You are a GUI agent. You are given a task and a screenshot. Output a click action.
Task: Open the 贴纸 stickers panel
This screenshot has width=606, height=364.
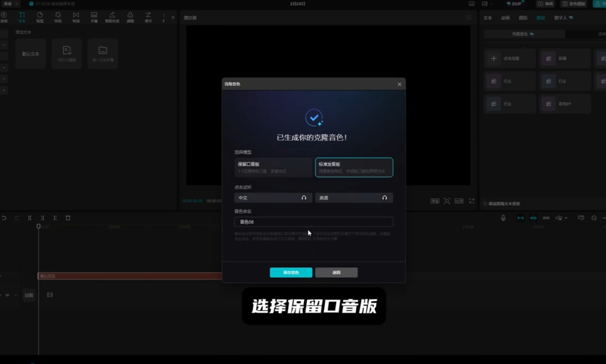click(40, 17)
